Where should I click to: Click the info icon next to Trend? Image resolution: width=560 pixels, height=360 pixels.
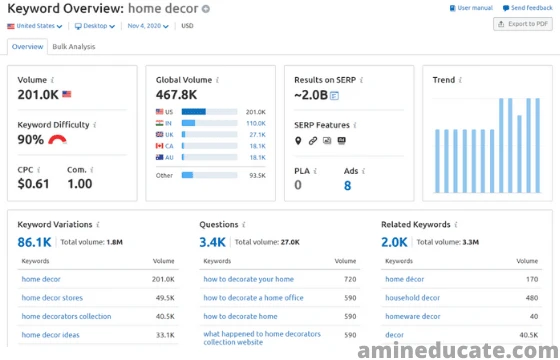(460, 80)
